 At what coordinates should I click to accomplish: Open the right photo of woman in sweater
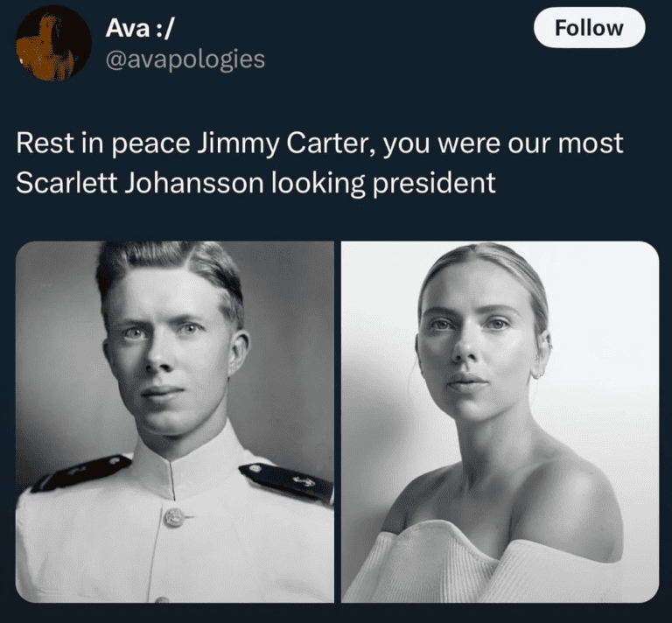point(500,422)
